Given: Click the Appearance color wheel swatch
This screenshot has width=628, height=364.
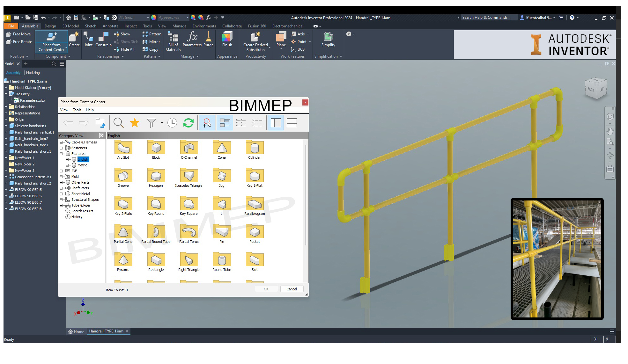Looking at the screenshot, I should [x=154, y=18].
